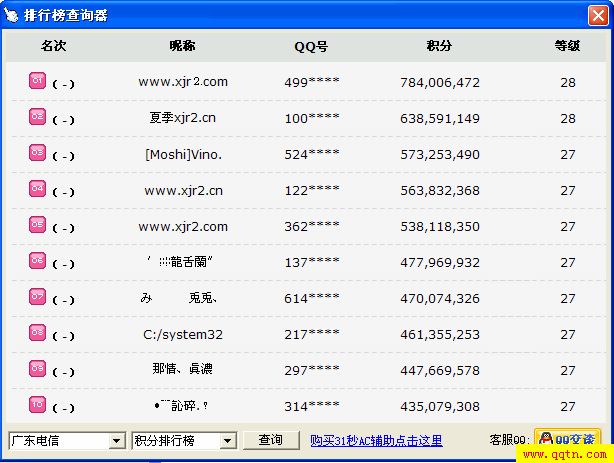Viewport: 614px width, 463px height.
Task: Click the 等级 column header
Action: point(567,46)
